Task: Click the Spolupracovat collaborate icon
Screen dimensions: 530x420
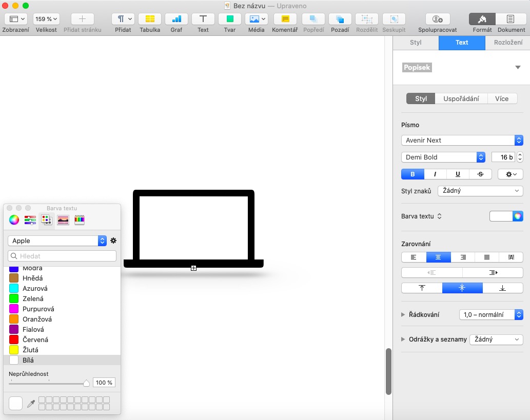Action: (437, 19)
